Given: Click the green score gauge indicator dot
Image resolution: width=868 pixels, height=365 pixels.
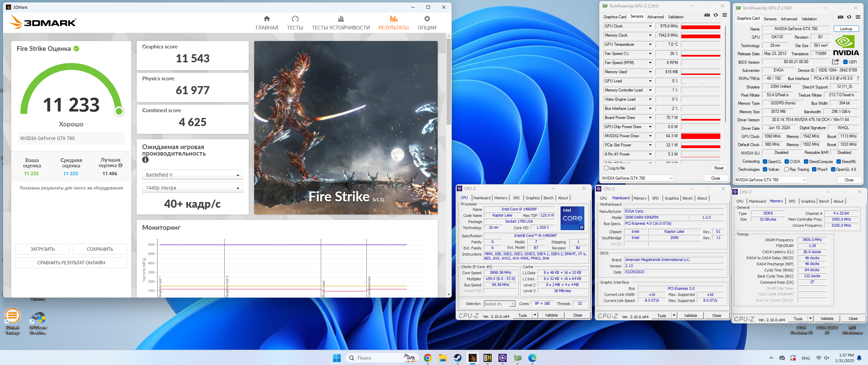Looking at the screenshot, I should [119, 111].
